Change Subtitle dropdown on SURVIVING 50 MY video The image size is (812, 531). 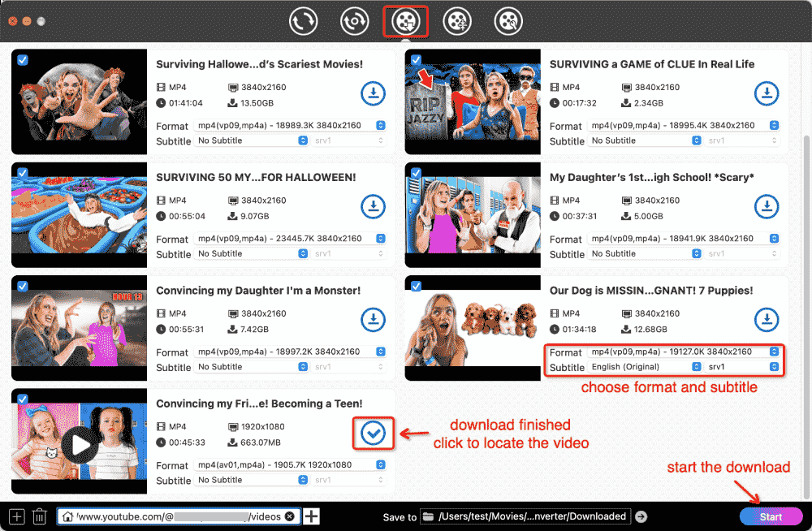tap(253, 253)
